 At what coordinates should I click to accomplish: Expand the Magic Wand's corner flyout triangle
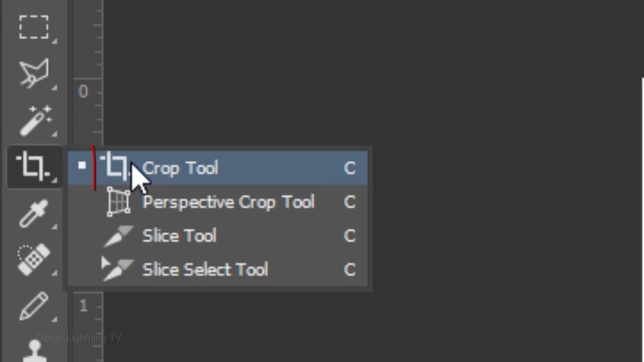(x=54, y=134)
